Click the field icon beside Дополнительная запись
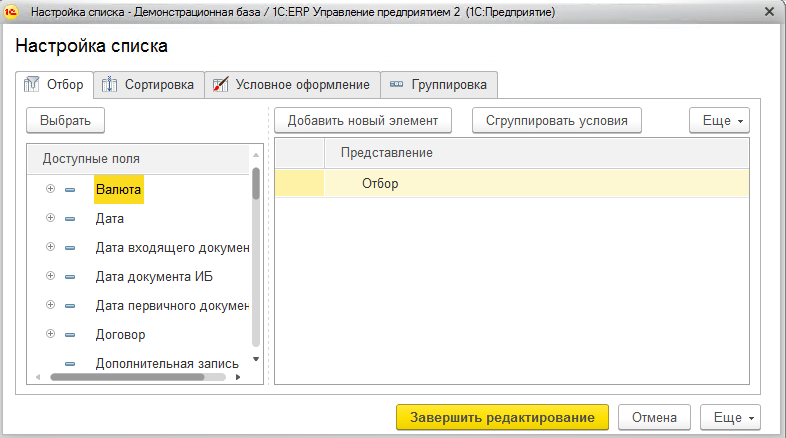 [x=70, y=364]
